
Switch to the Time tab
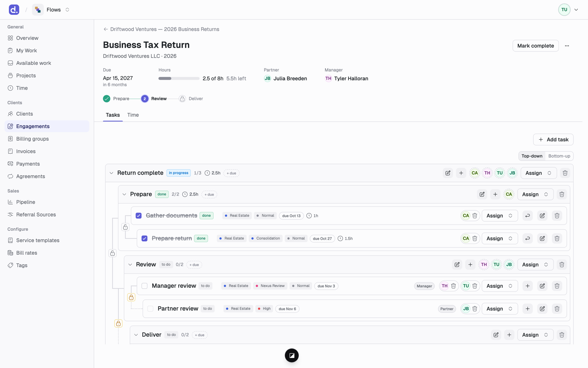[x=133, y=115]
